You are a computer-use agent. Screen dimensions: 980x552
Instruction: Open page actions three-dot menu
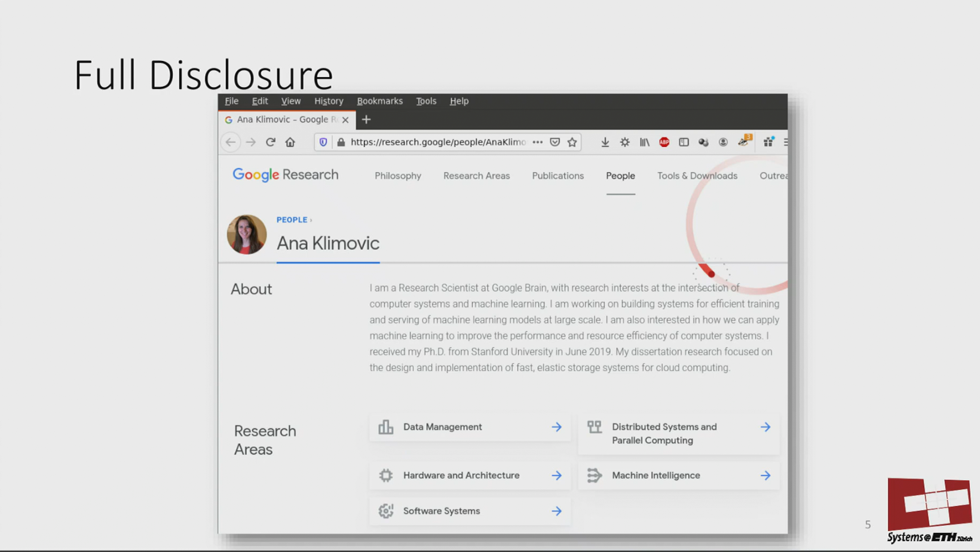point(538,142)
